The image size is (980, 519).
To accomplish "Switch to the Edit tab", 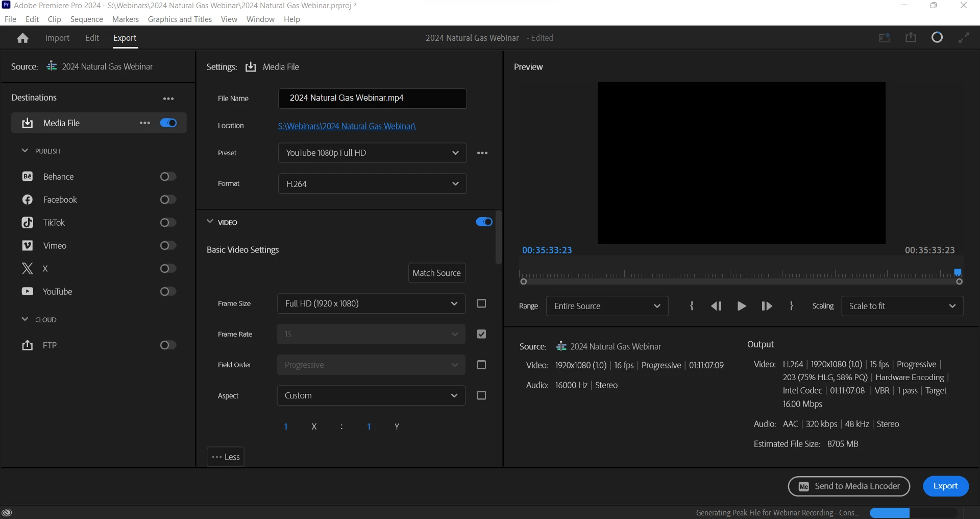I will [92, 38].
